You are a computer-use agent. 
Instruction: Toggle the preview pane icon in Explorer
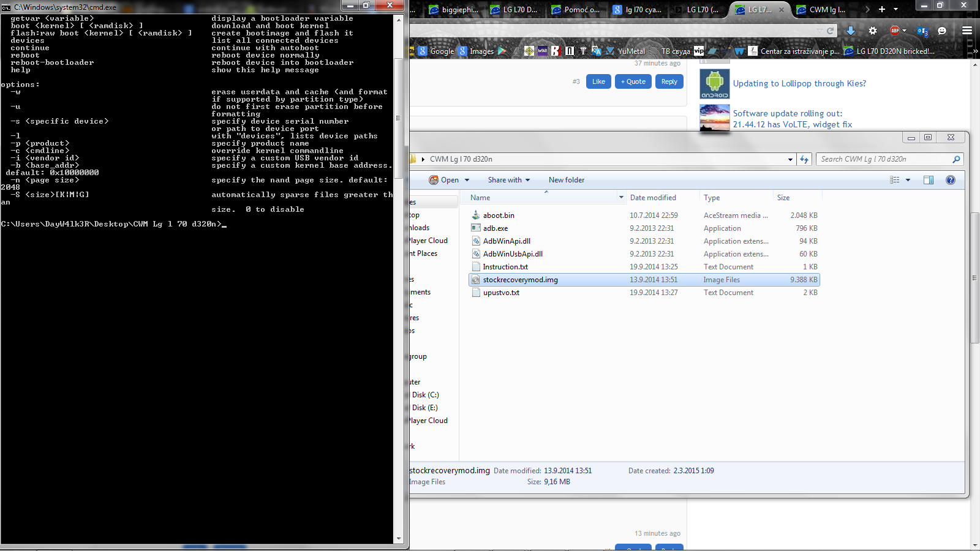point(929,180)
